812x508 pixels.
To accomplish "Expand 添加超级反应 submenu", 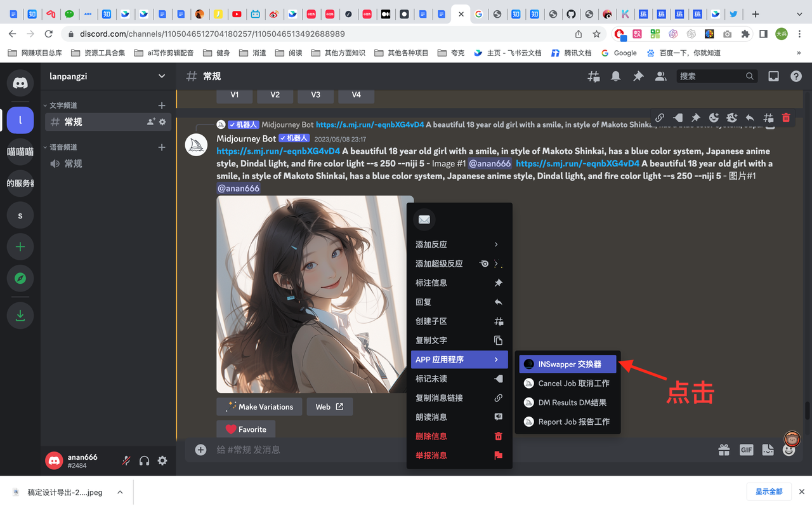I will coord(459,264).
